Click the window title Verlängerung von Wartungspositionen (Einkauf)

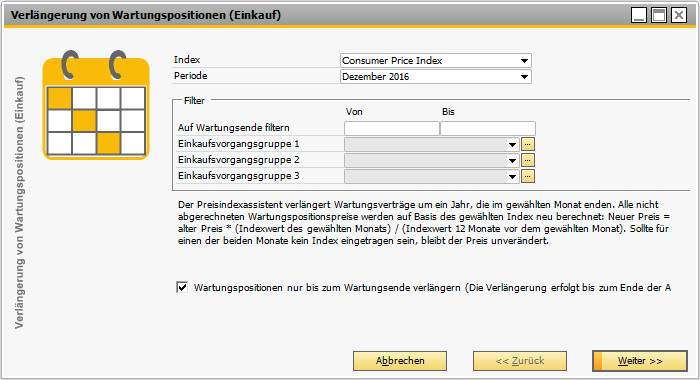pyautogui.click(x=146, y=15)
